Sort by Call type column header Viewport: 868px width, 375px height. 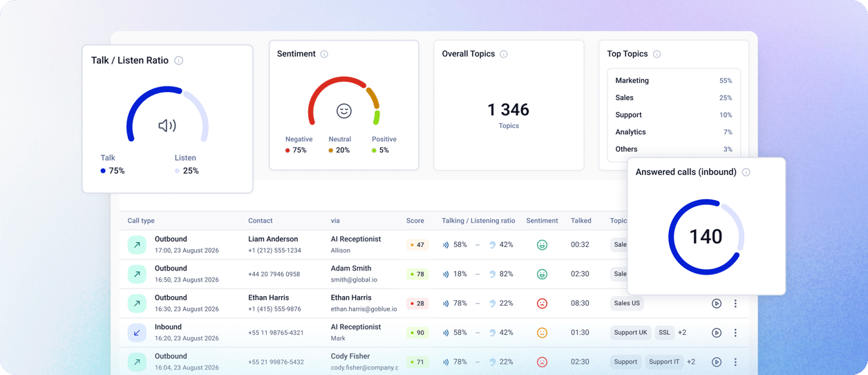[141, 221]
